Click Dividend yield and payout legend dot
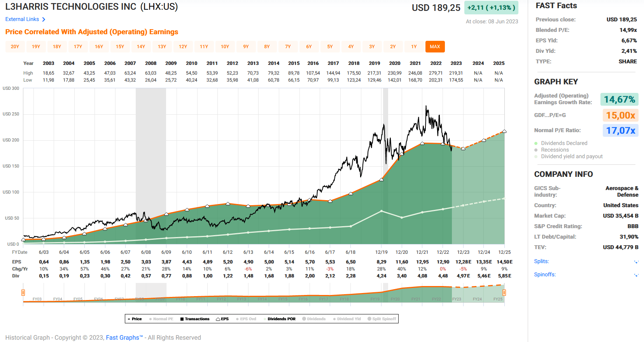The width and height of the screenshot is (644, 342). click(x=536, y=157)
